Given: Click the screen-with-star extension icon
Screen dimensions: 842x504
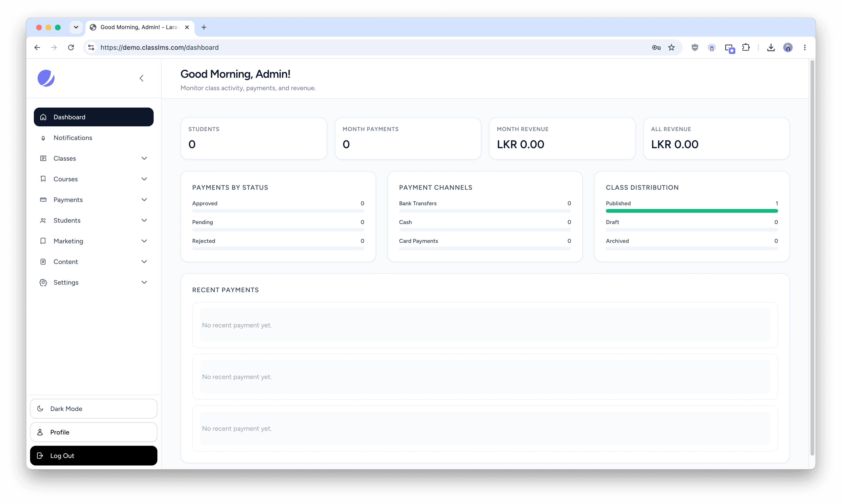Looking at the screenshot, I should coord(729,49).
